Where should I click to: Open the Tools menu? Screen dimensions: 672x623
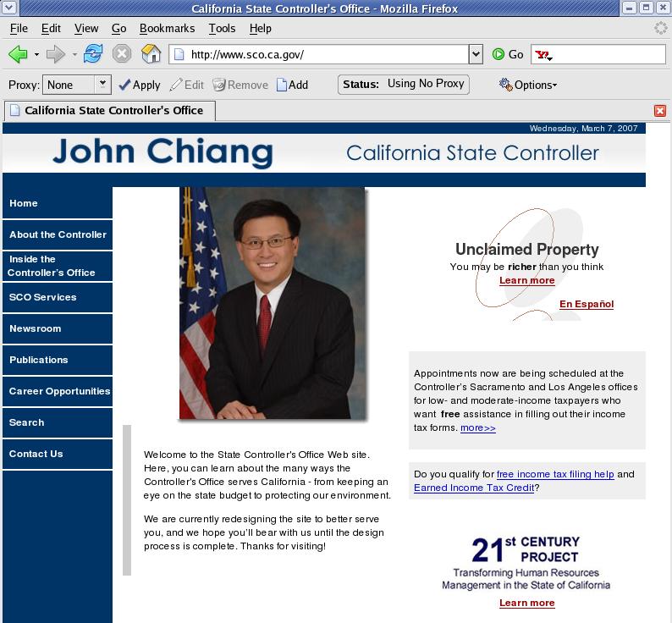222,28
